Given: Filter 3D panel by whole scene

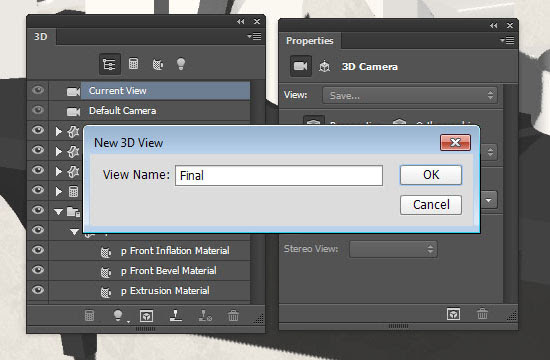Looking at the screenshot, I should 109,64.
